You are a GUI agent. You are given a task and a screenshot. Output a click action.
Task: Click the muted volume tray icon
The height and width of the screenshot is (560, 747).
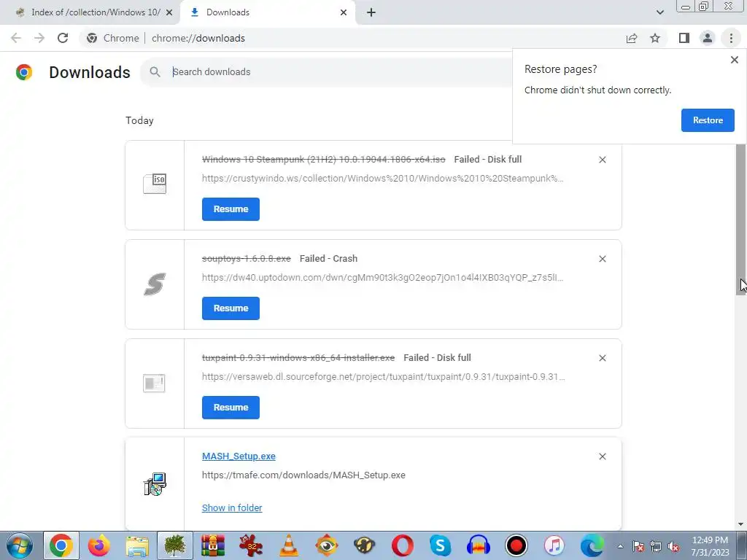(x=673, y=546)
